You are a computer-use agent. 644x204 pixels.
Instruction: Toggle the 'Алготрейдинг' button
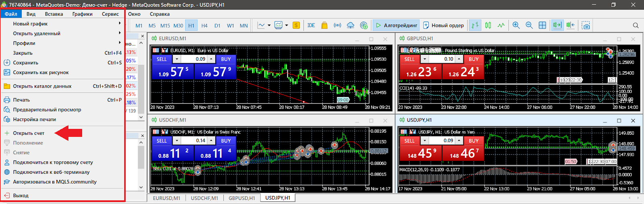[x=396, y=25]
